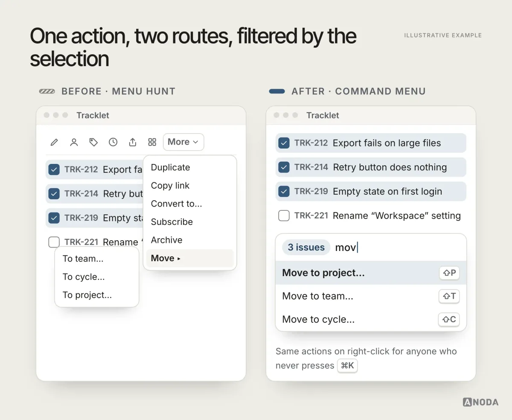Select Move to cycle... command result

point(371,319)
